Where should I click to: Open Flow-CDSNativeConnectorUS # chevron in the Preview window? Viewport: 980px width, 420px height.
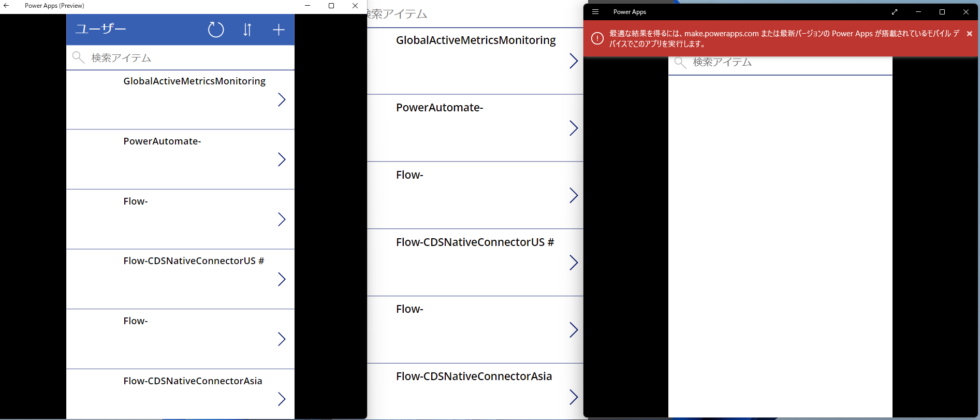coord(282,280)
